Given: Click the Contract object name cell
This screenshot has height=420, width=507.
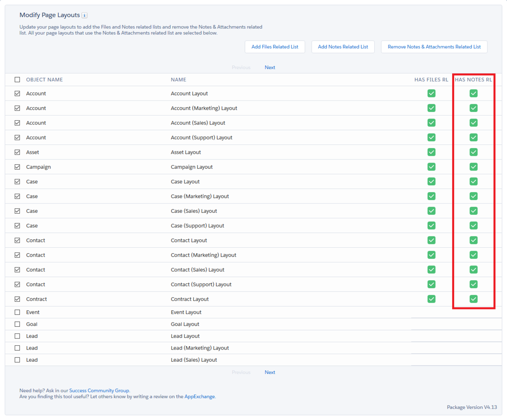Looking at the screenshot, I should point(36,299).
